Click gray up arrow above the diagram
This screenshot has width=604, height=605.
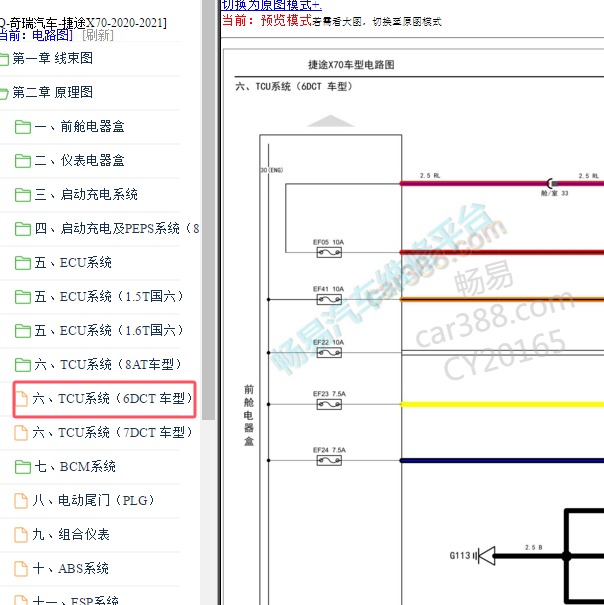pyautogui.click(x=330, y=121)
